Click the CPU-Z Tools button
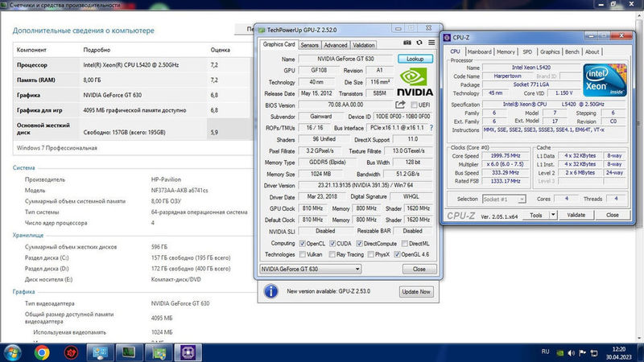The image size is (644, 362). (536, 215)
